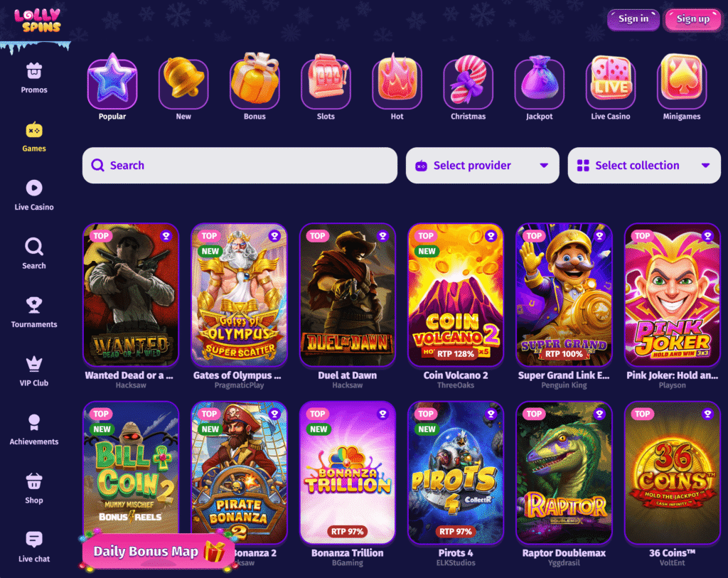
Task: Open the Shop basket icon
Action: [x=34, y=481]
